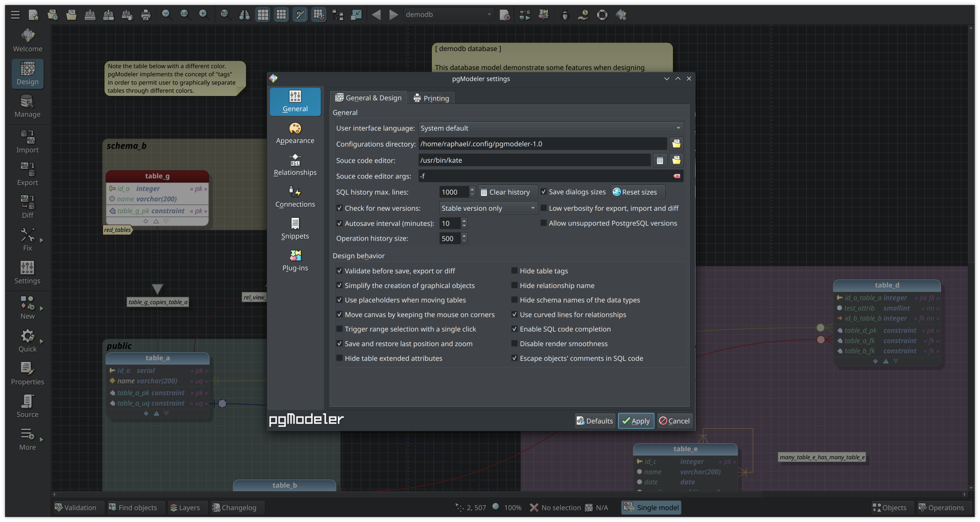Open a model file via folder icon
This screenshot has height=522, width=980.
[71, 15]
